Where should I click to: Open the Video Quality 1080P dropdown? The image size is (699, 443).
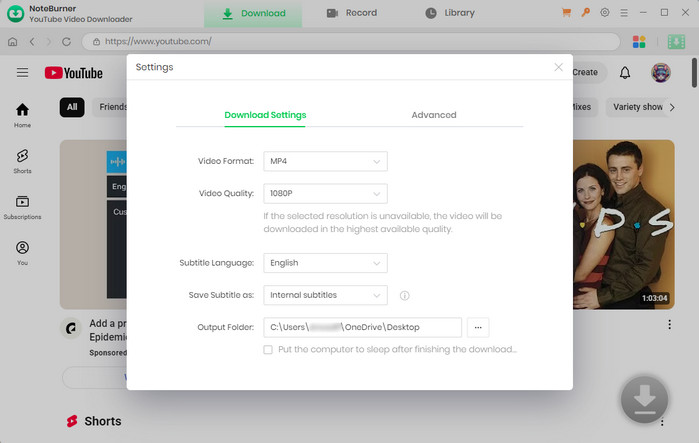pyautogui.click(x=325, y=193)
